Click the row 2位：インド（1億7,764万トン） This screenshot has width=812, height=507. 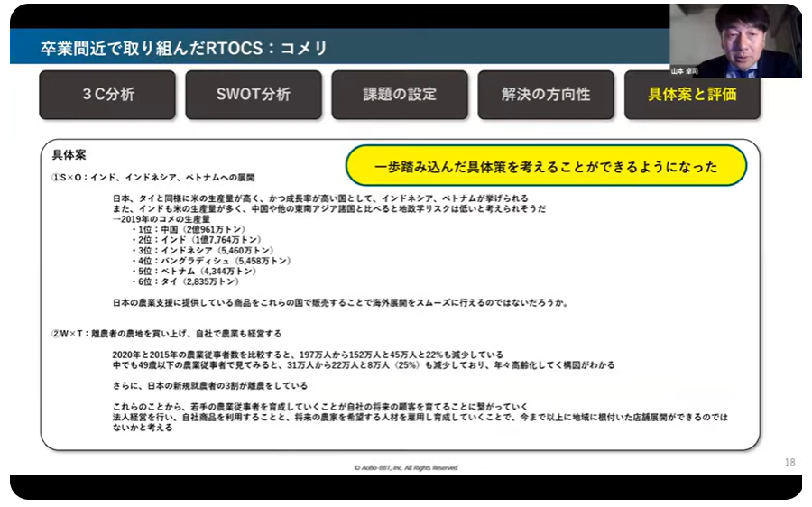(x=198, y=240)
